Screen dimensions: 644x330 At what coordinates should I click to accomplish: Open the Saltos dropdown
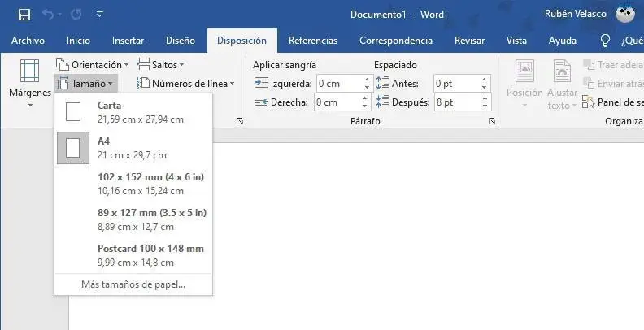coord(160,65)
